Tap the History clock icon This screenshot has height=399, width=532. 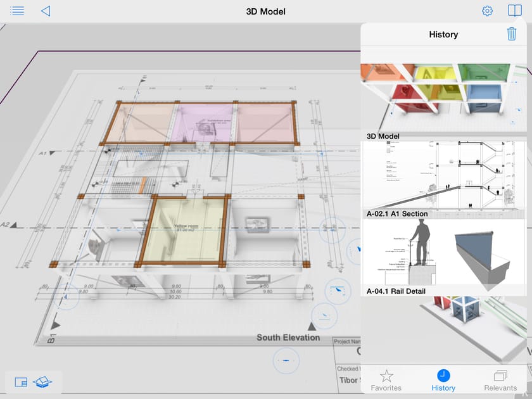[x=443, y=375]
